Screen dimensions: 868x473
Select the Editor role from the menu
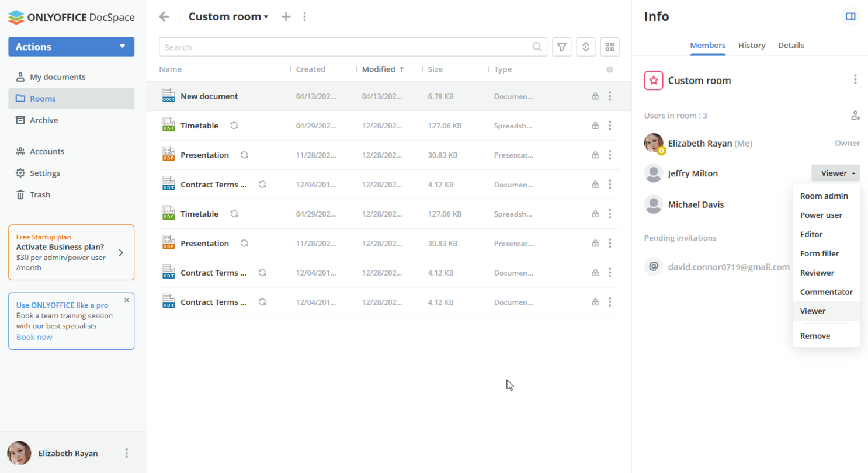811,234
